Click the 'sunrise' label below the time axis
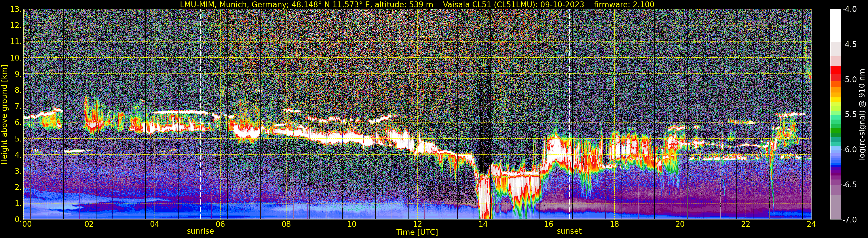868x238 pixels. point(200,231)
